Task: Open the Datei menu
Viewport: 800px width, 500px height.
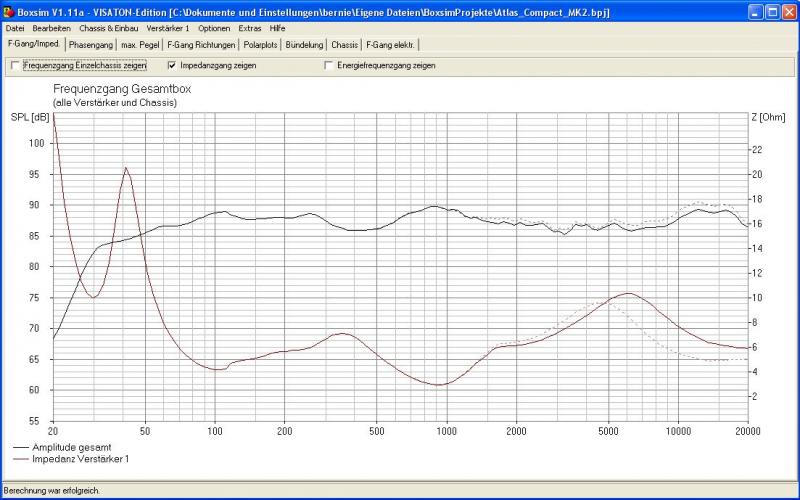Action: click(15, 28)
